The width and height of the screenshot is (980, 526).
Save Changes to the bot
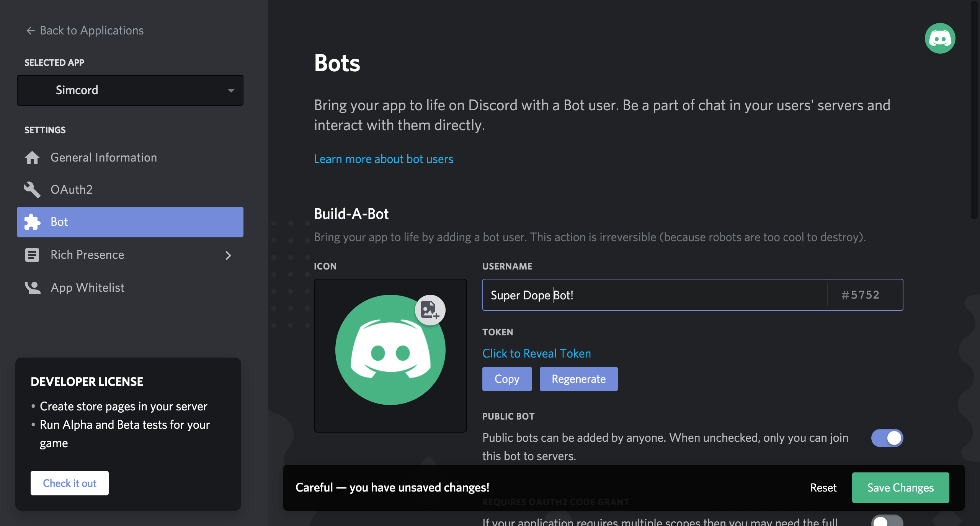coord(900,487)
